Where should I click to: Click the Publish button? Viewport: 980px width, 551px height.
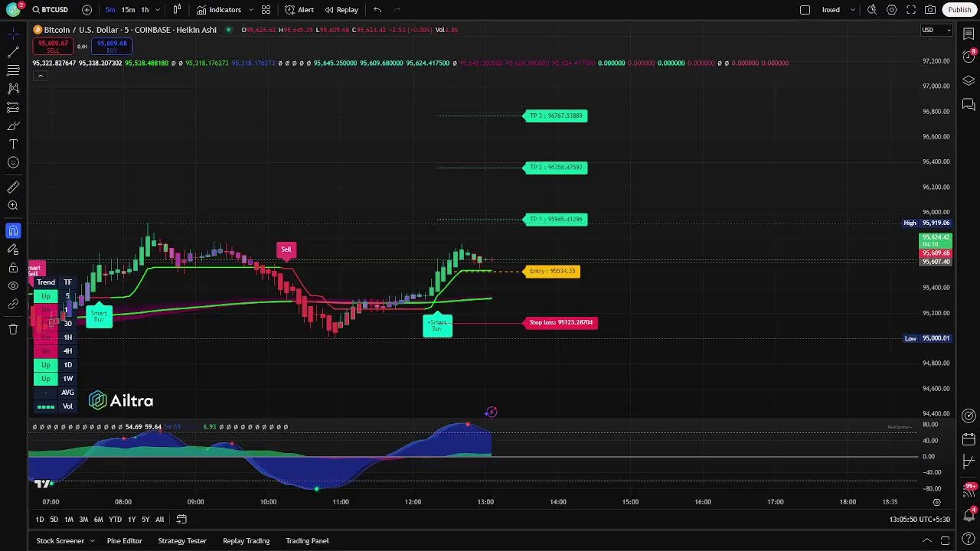point(959,10)
